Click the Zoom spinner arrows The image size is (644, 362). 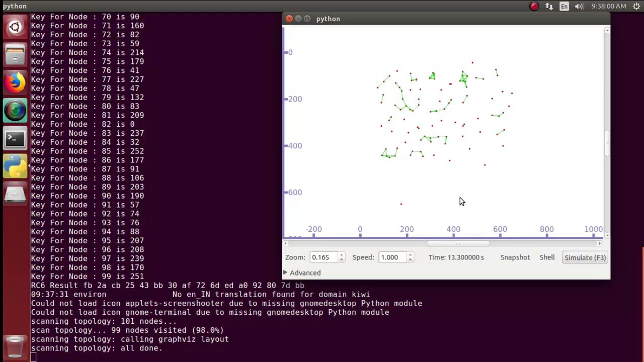pyautogui.click(x=341, y=257)
